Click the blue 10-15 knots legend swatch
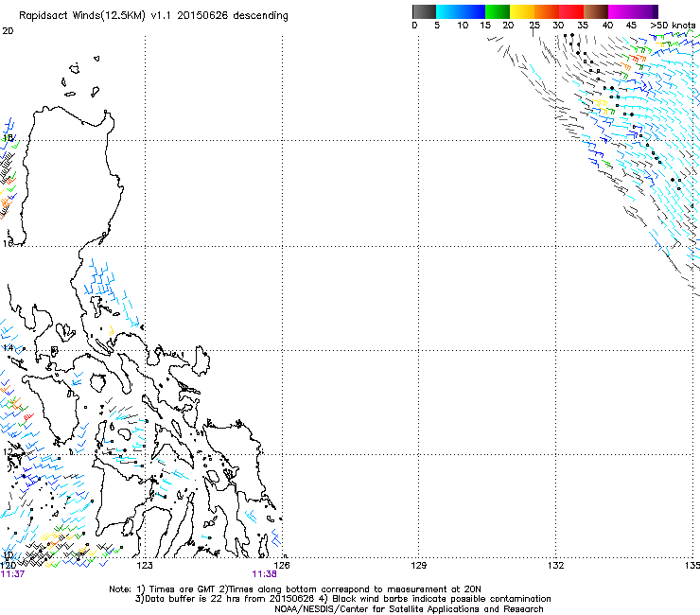 point(473,11)
